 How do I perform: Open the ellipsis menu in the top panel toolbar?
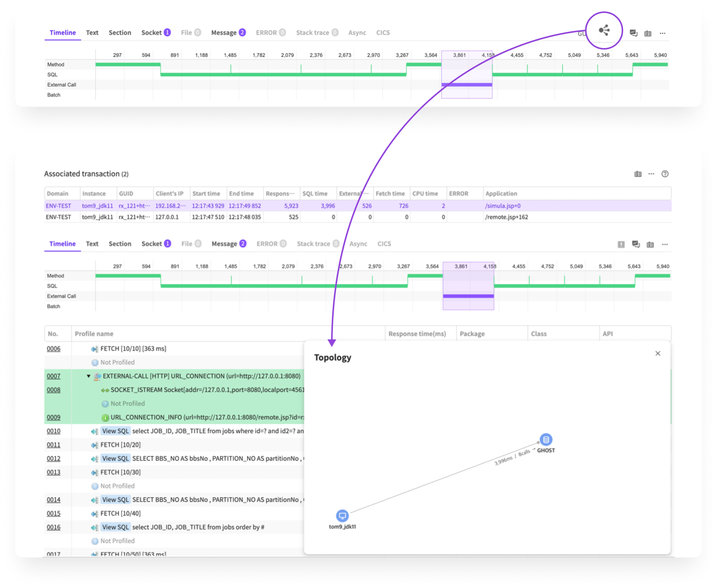(x=662, y=33)
